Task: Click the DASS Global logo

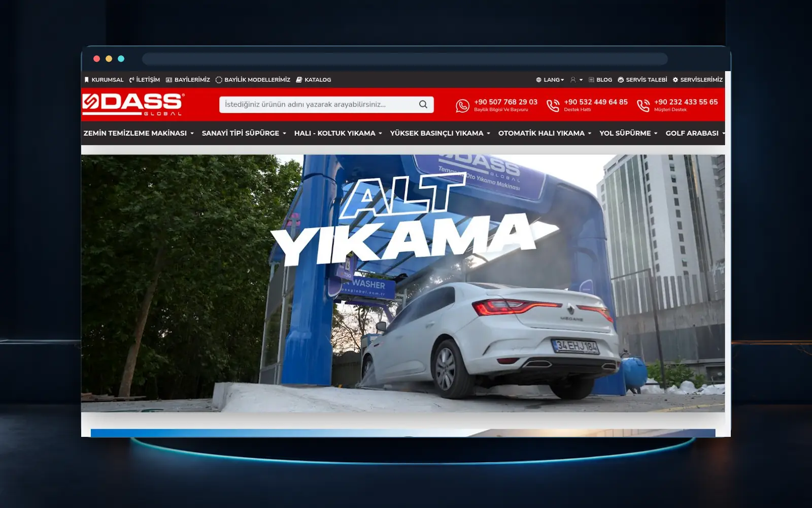Action: pyautogui.click(x=133, y=105)
